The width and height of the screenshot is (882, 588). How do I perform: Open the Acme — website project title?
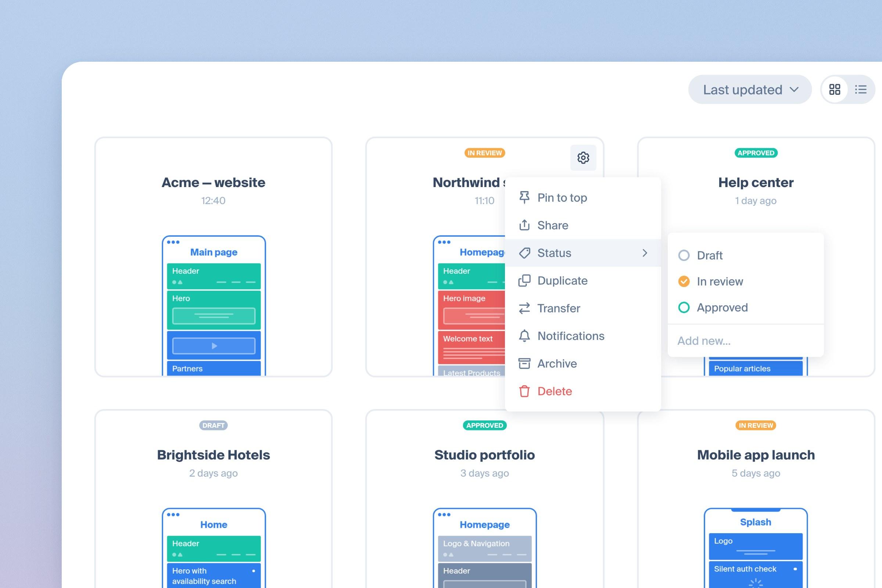(x=214, y=183)
